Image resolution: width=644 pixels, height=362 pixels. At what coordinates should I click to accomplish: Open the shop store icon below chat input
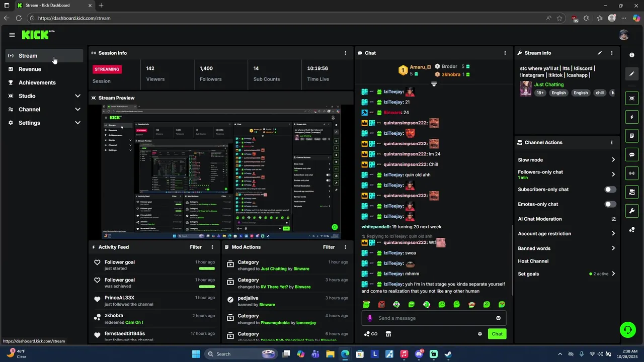tap(388, 334)
